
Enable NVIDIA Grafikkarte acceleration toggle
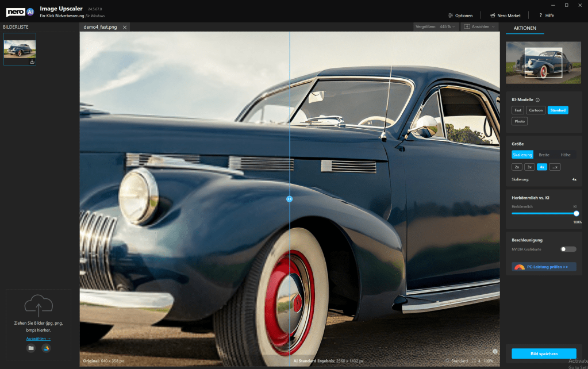coord(568,249)
